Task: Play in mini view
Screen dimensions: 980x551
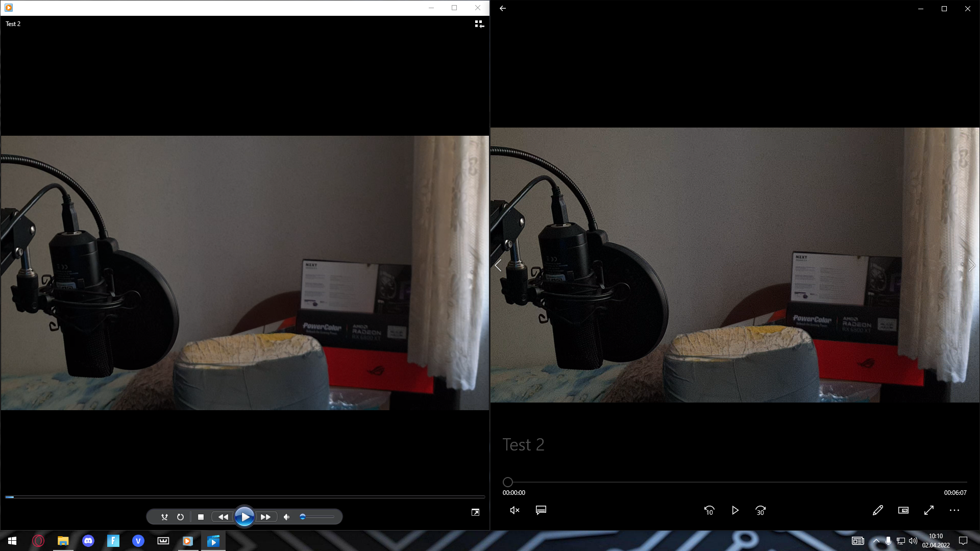Action: coord(903,510)
